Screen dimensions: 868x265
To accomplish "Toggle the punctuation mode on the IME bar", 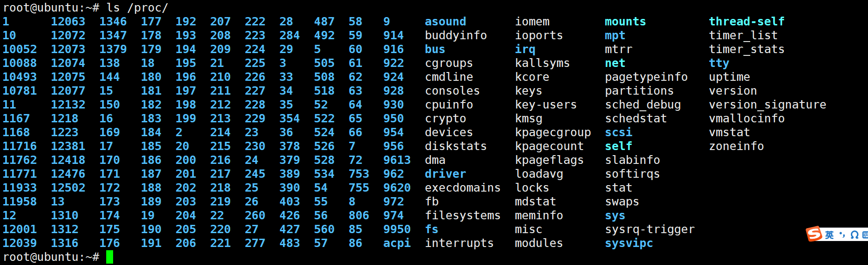I will (x=842, y=235).
